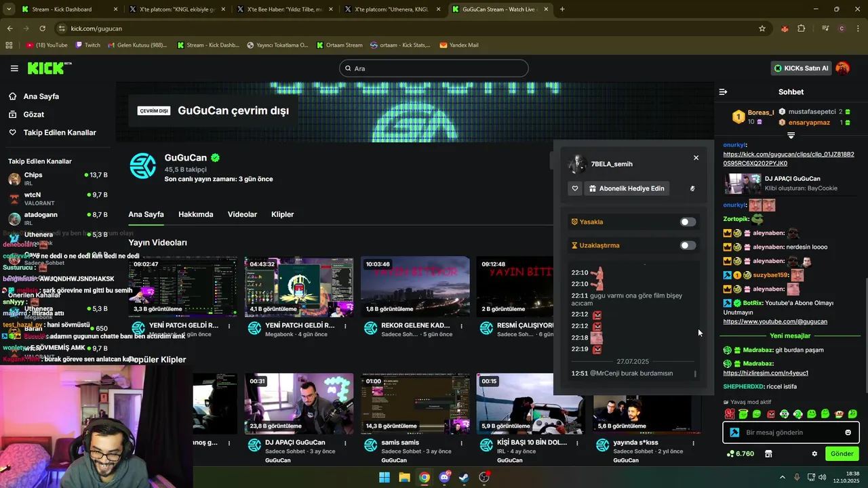Open the Yandex Mail bookmark

(459, 45)
